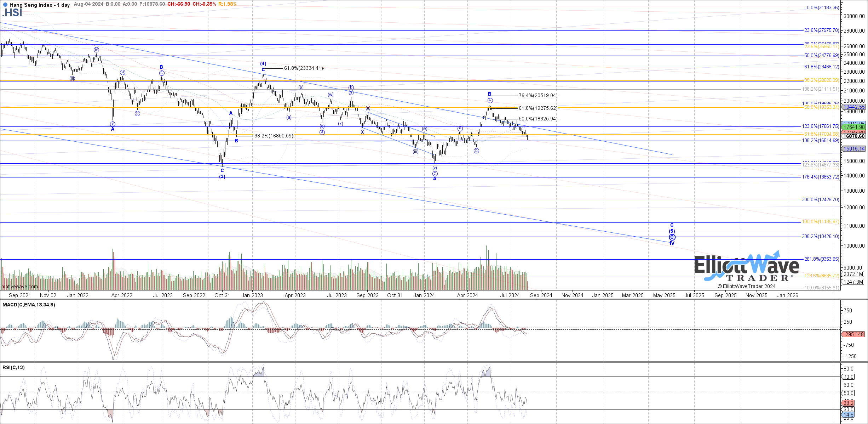Select the 123.6%(17661.75) extension label
Image resolution: width=868 pixels, height=424 pixels.
pyautogui.click(x=820, y=126)
